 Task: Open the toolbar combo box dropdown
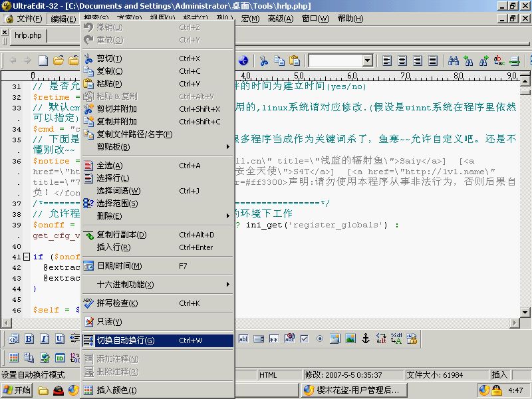point(367,61)
